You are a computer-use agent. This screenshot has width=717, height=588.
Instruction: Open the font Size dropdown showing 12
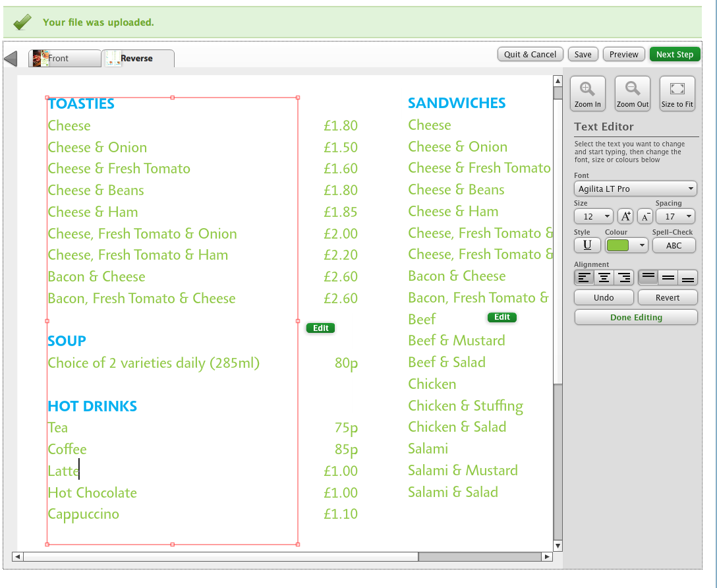point(592,216)
